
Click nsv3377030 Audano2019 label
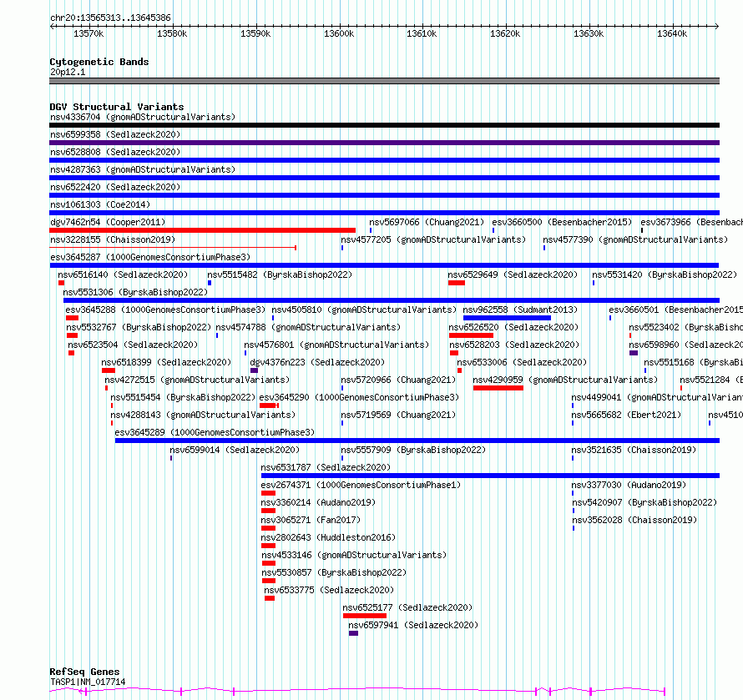(x=629, y=485)
